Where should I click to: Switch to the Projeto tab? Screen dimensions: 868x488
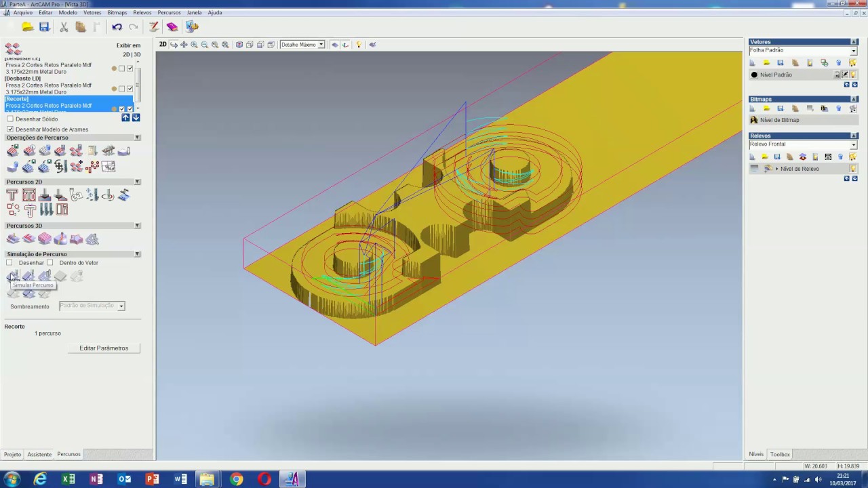pyautogui.click(x=12, y=455)
